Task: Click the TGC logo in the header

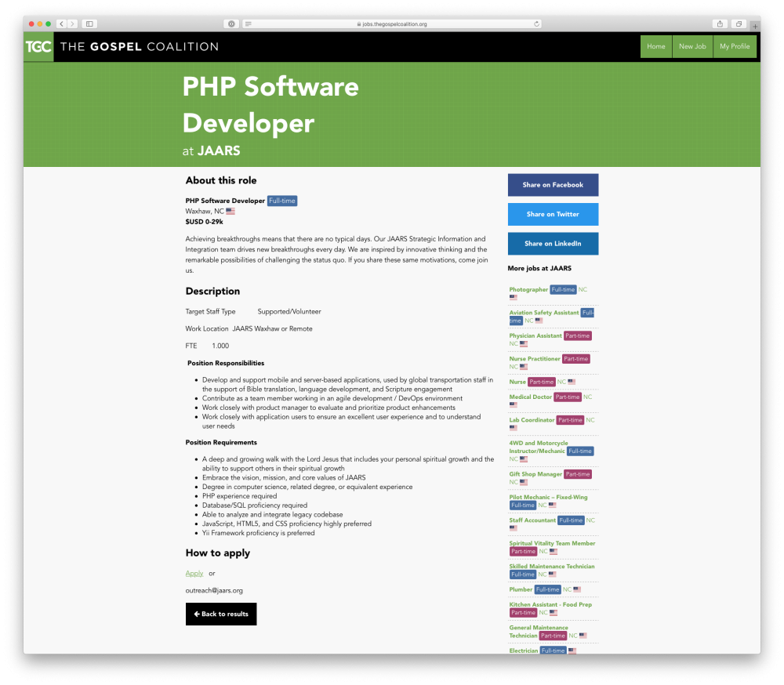Action: pos(38,46)
